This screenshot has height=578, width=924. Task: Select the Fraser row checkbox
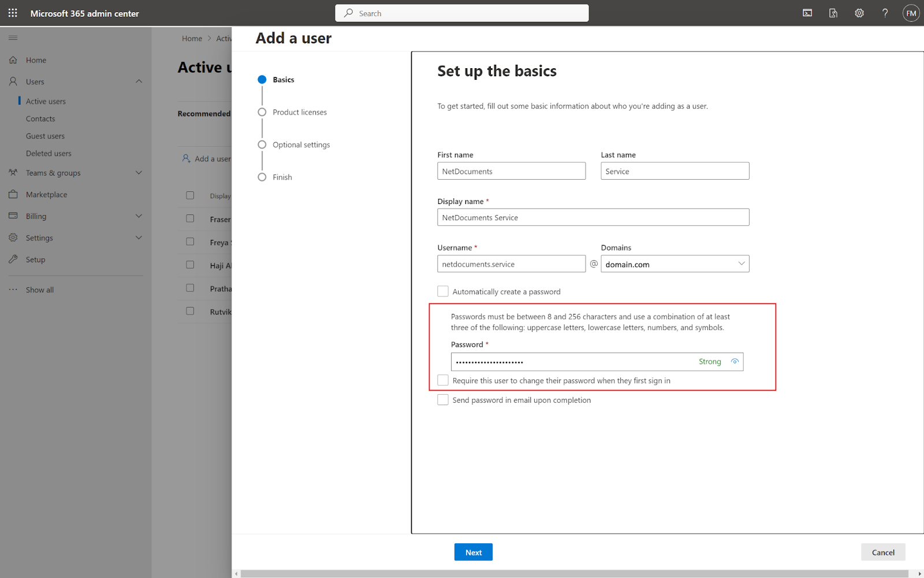pyautogui.click(x=190, y=218)
